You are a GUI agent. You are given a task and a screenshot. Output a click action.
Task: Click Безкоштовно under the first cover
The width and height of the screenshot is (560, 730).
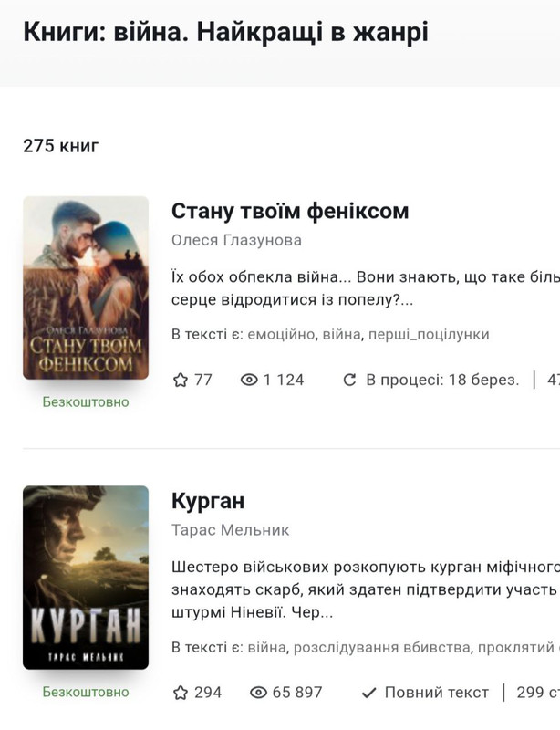[86, 401]
